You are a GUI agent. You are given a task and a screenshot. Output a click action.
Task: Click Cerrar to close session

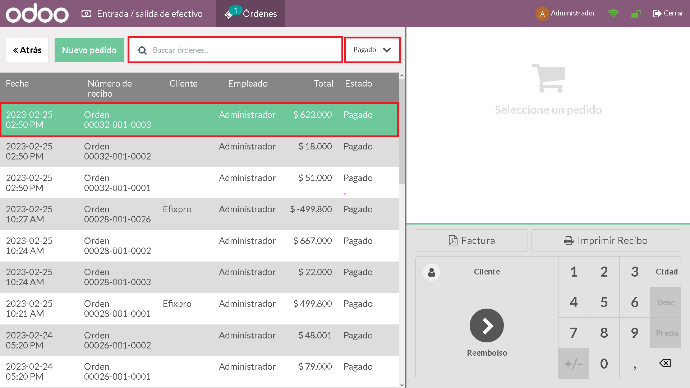click(x=668, y=14)
